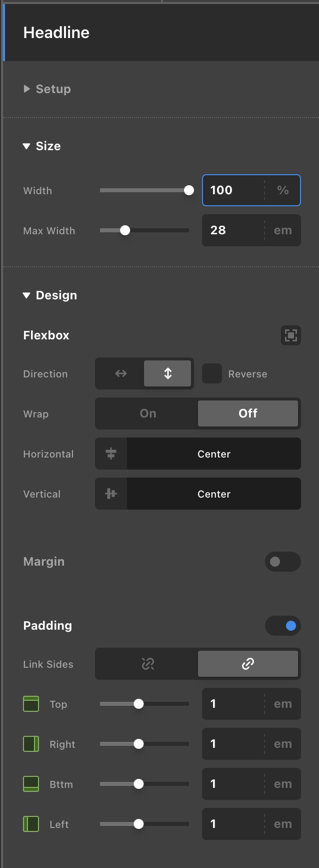This screenshot has width=319, height=868.
Task: Click the Right padding side icon
Action: pyautogui.click(x=31, y=744)
